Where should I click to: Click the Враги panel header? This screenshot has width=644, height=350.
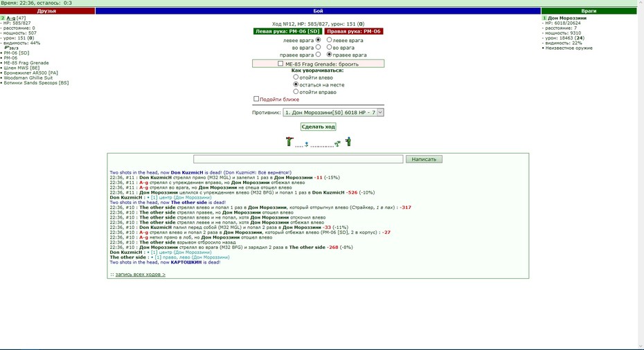(x=589, y=11)
